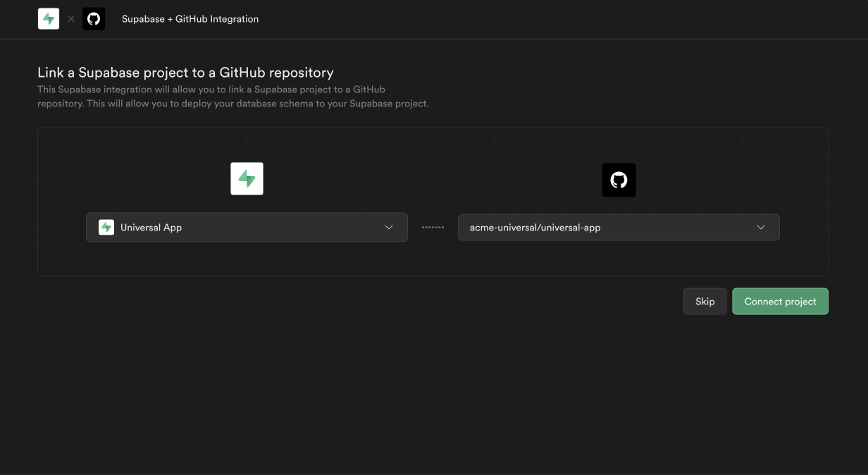
Task: Click the chevron on the repository selector
Action: (x=761, y=228)
